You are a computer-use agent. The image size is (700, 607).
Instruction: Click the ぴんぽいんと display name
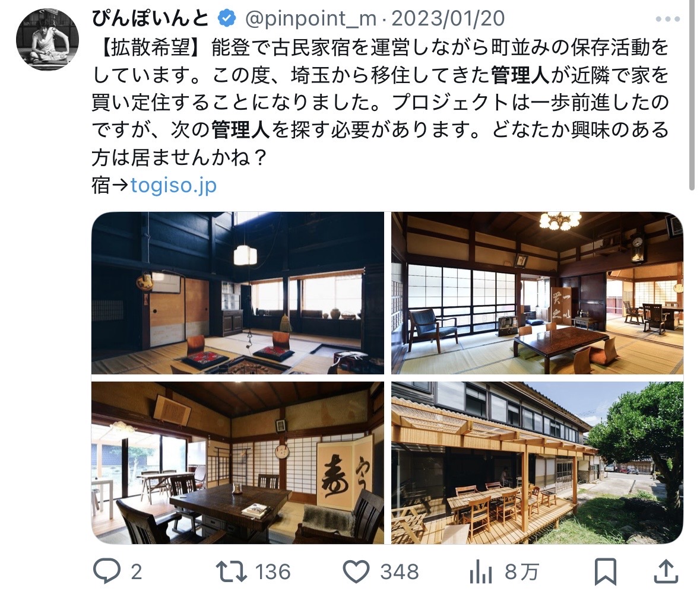[x=151, y=18]
